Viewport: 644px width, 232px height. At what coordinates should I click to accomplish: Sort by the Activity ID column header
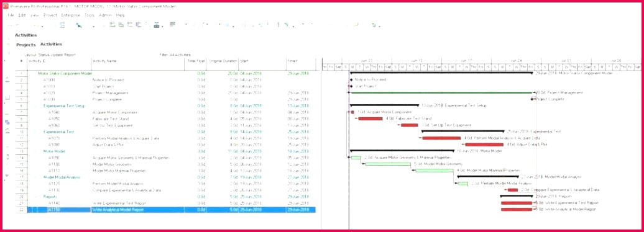[x=59, y=61]
